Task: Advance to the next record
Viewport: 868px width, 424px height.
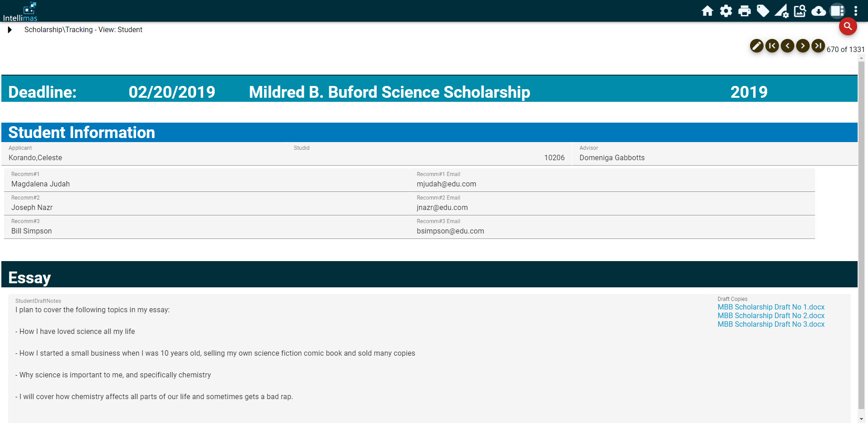Action: point(803,46)
